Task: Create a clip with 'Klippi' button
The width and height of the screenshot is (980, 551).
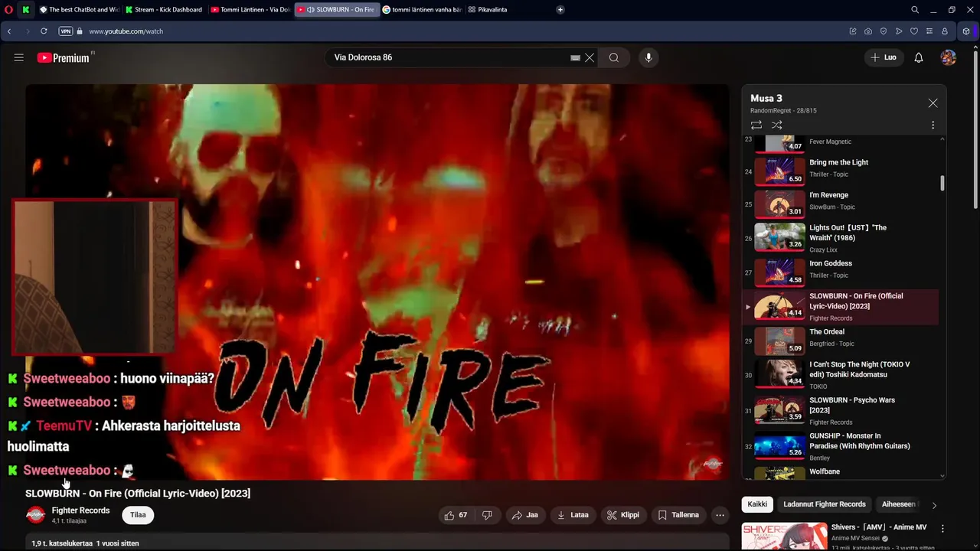Action: (623, 515)
